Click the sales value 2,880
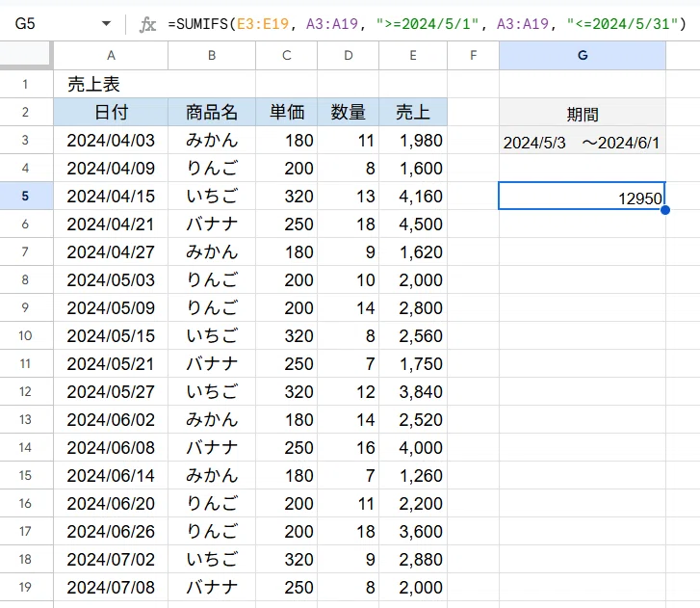700x608 pixels. 413,559
